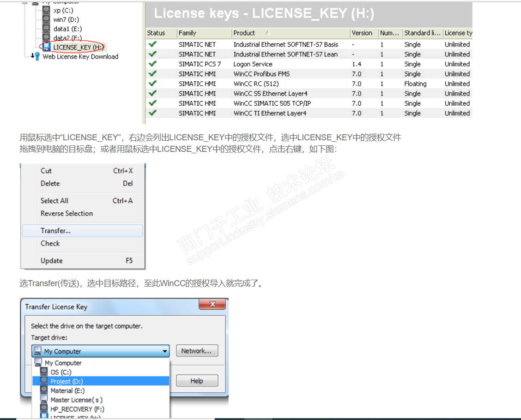
Task: Click My Computer icon in dropdown list
Action: (x=38, y=362)
